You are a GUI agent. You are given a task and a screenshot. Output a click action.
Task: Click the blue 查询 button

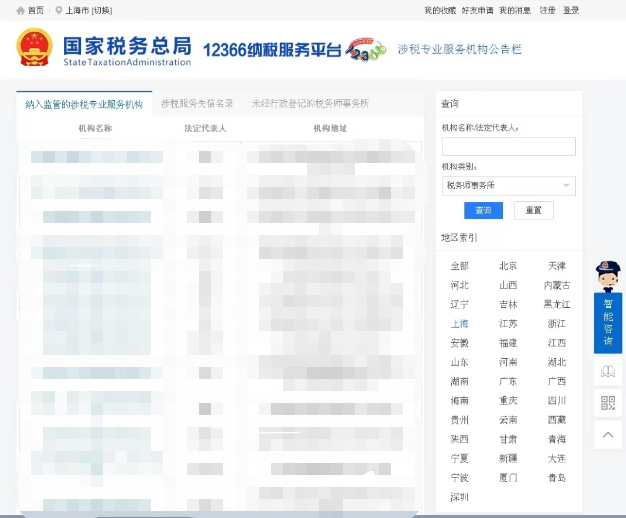(x=483, y=210)
